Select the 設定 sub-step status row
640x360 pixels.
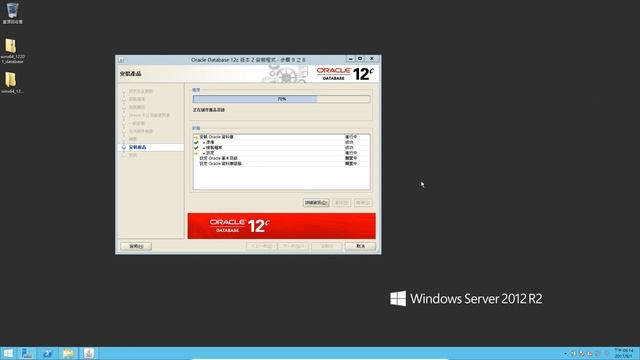pos(281,153)
